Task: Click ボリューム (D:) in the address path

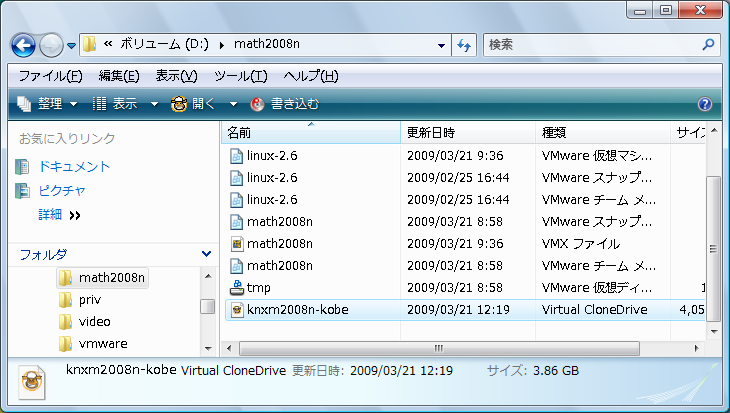Action: coord(164,44)
